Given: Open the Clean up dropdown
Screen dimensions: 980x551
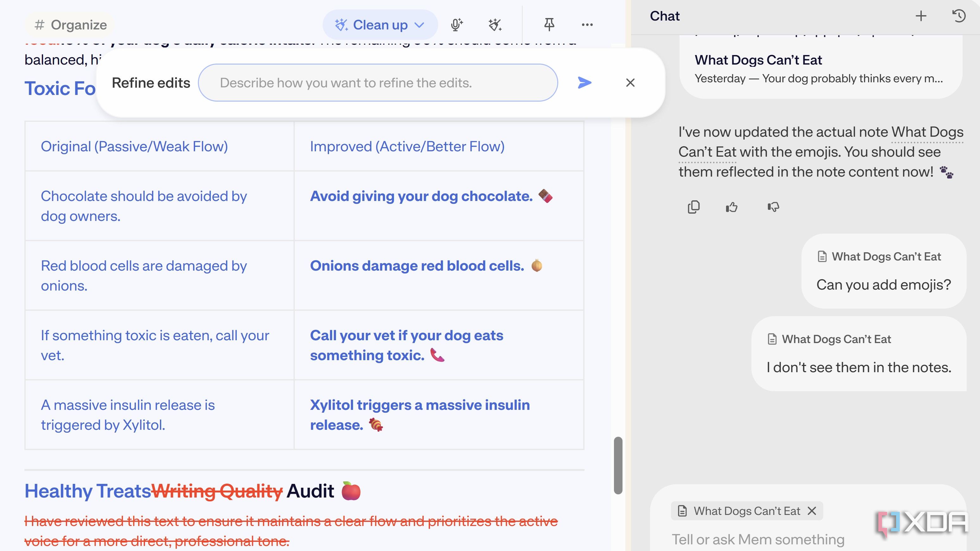Looking at the screenshot, I should (380, 25).
